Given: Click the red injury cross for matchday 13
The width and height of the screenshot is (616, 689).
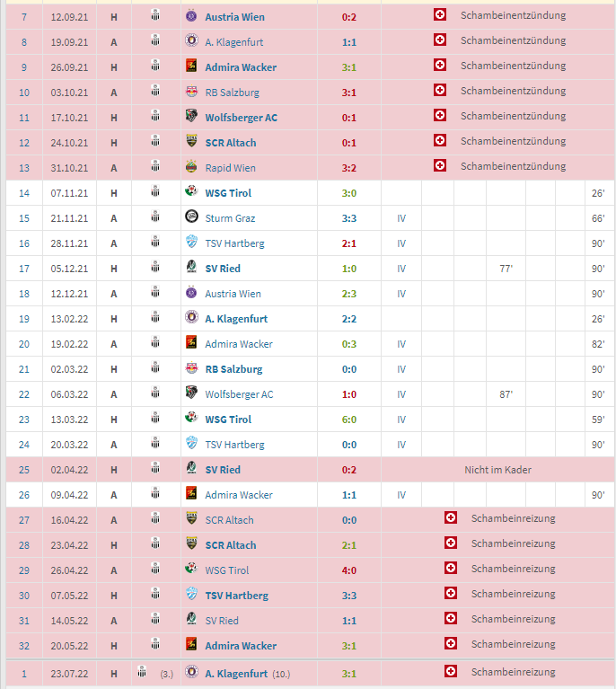Looking at the screenshot, I should tap(439, 166).
